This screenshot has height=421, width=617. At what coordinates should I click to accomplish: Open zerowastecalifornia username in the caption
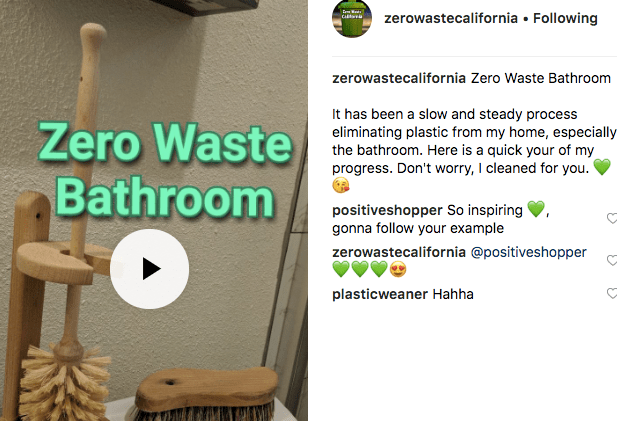[399, 78]
